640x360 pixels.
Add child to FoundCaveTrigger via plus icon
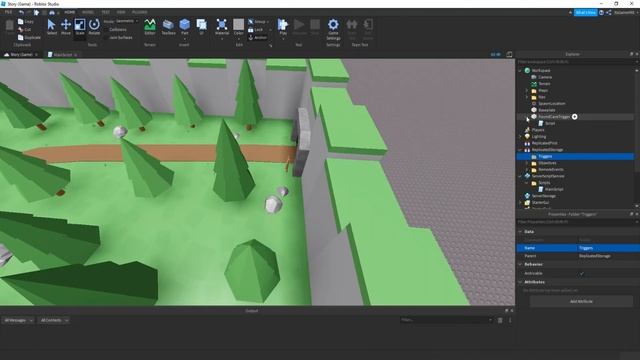click(x=574, y=117)
